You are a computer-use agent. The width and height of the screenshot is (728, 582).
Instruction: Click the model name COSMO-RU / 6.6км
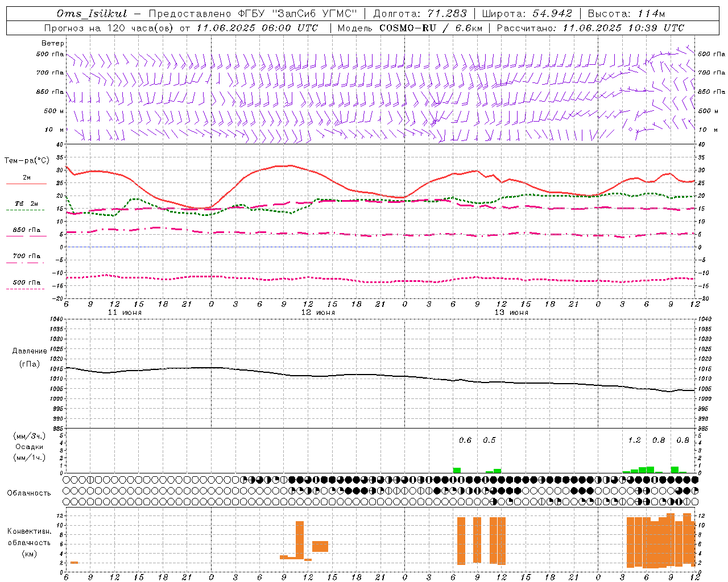tap(431, 28)
